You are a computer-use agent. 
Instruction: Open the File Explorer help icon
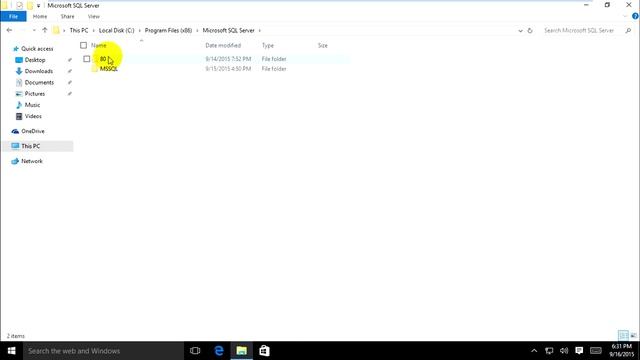tap(635, 16)
